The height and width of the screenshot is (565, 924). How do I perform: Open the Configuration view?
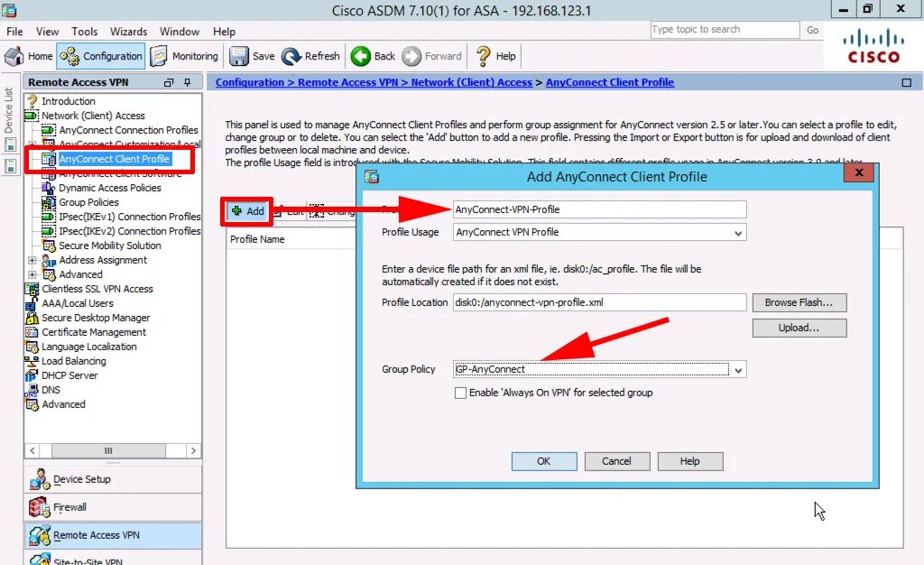pos(101,56)
